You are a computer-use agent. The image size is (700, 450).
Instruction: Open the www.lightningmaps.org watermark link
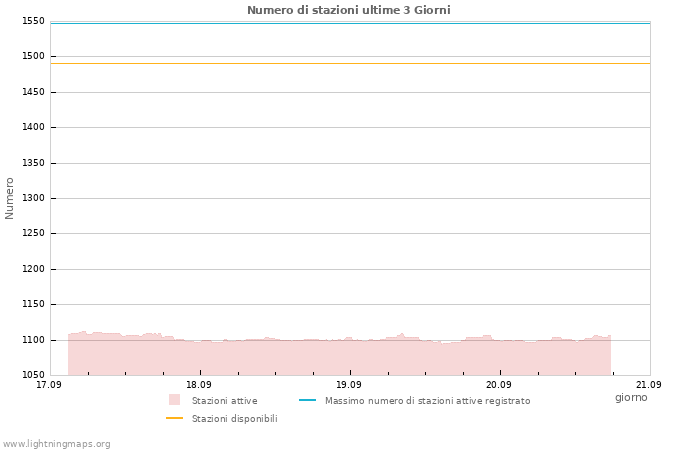(x=56, y=444)
